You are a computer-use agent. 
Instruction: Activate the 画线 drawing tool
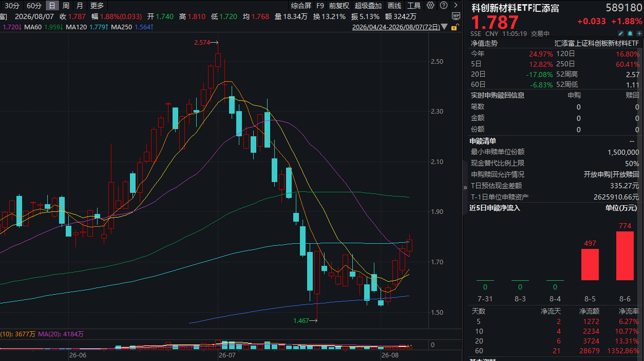click(394, 6)
